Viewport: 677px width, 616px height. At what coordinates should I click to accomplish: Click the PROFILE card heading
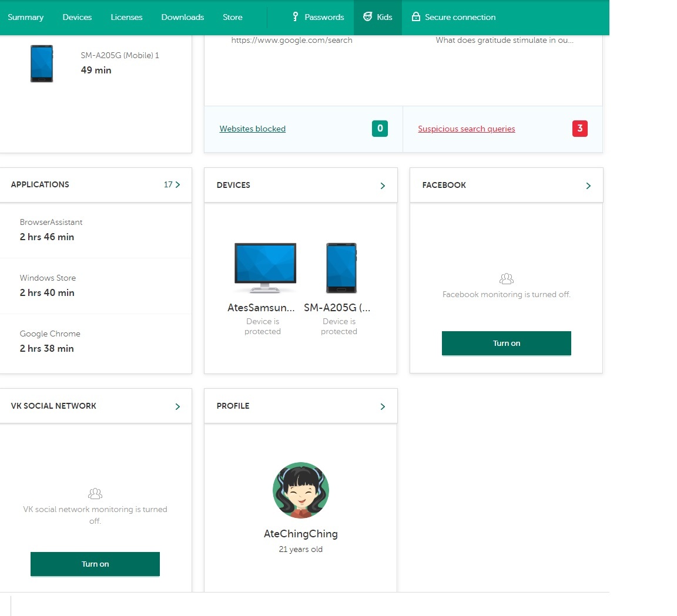pos(233,406)
